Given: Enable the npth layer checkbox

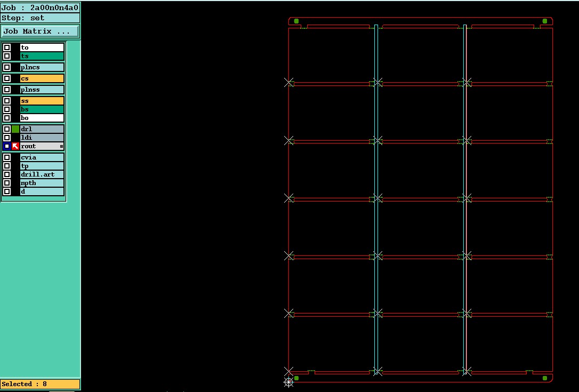Looking at the screenshot, I should tap(7, 183).
